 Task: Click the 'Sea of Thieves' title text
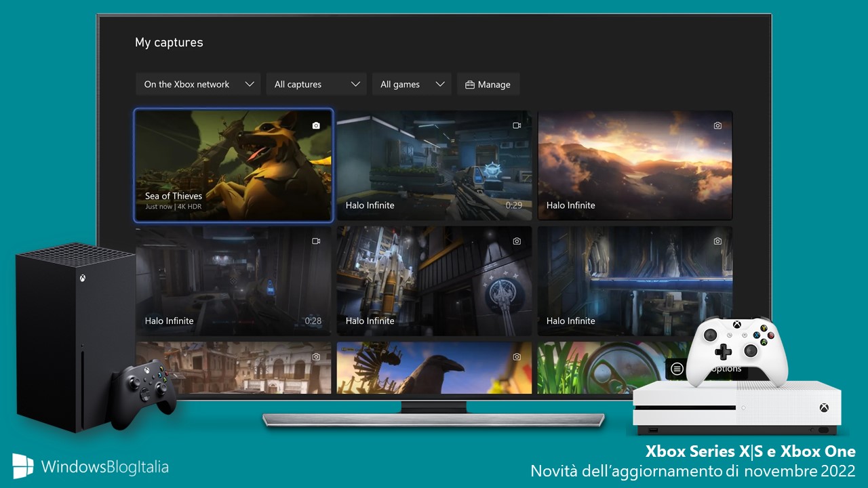[174, 196]
